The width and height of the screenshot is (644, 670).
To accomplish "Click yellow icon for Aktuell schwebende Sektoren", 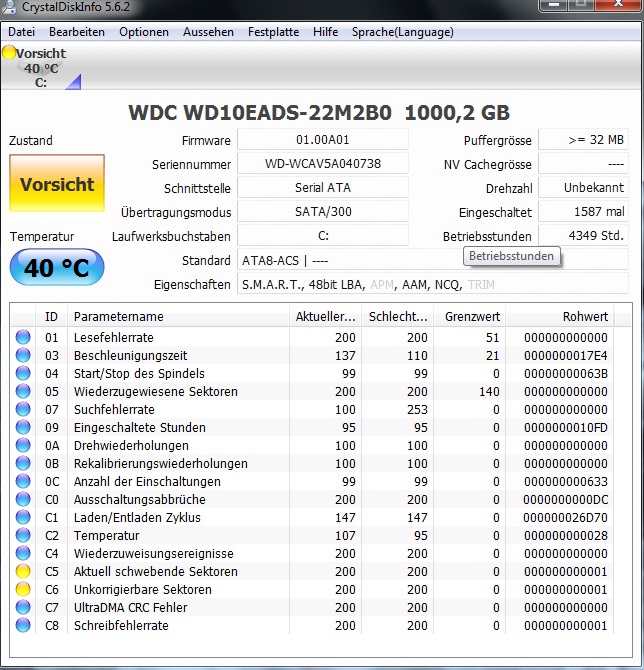I will point(23,572).
